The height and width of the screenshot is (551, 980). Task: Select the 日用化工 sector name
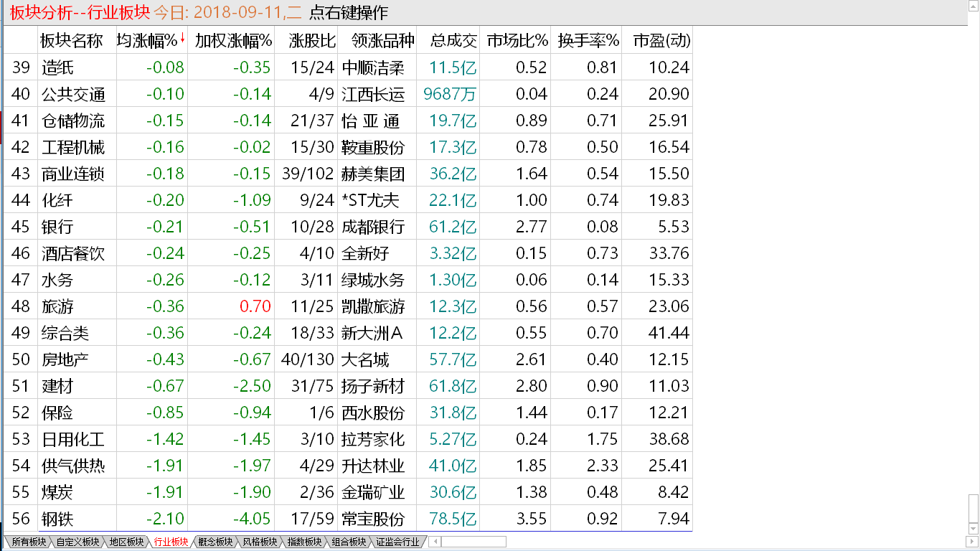pyautogui.click(x=73, y=439)
